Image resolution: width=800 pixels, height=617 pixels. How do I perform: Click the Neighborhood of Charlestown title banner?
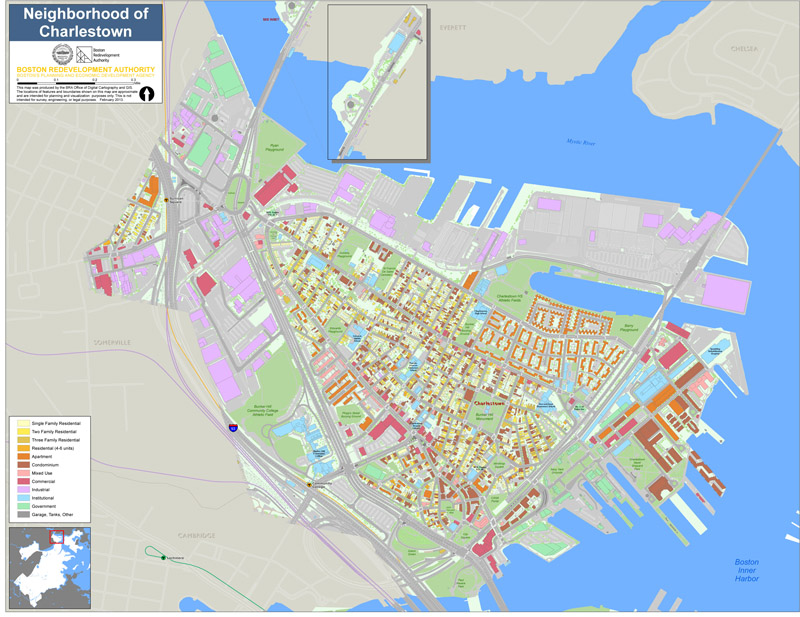click(x=85, y=21)
